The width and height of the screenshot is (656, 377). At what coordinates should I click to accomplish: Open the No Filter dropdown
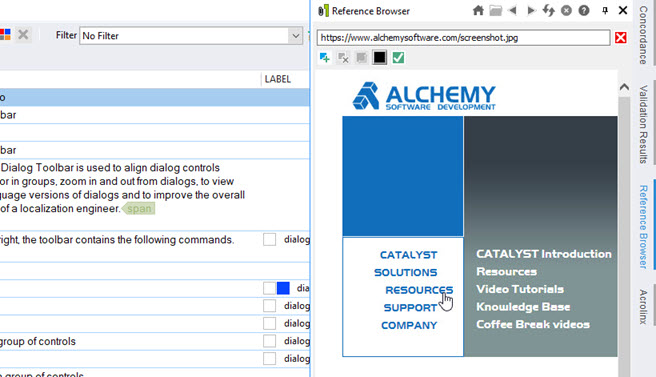pyautogui.click(x=295, y=36)
